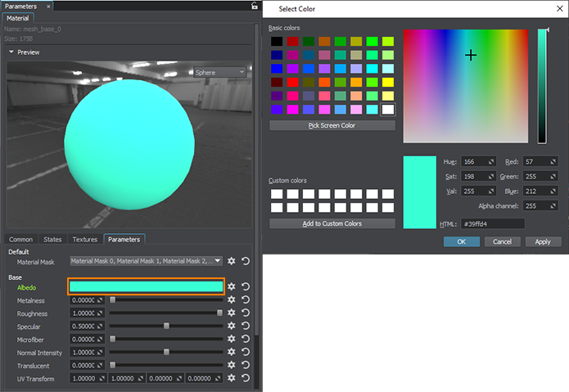569x392 pixels.
Task: Click gear icon next to Translucent
Action: pyautogui.click(x=232, y=365)
